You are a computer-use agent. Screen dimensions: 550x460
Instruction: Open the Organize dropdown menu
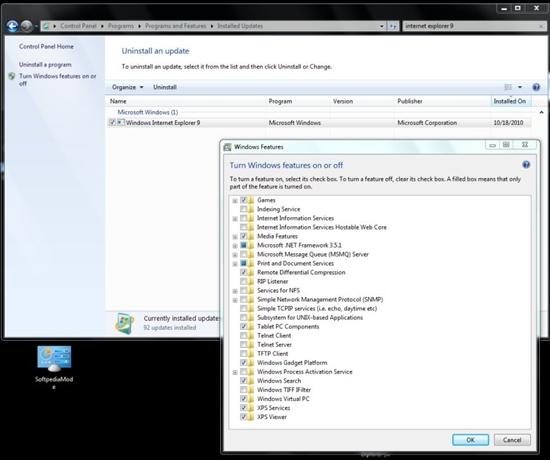pyautogui.click(x=127, y=87)
